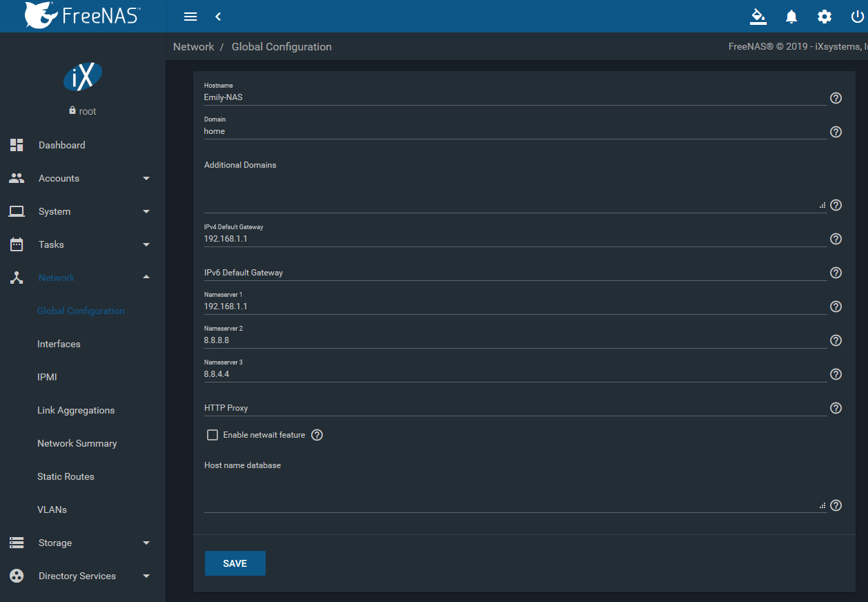
Task: Show help for Host name database
Action: tap(836, 505)
